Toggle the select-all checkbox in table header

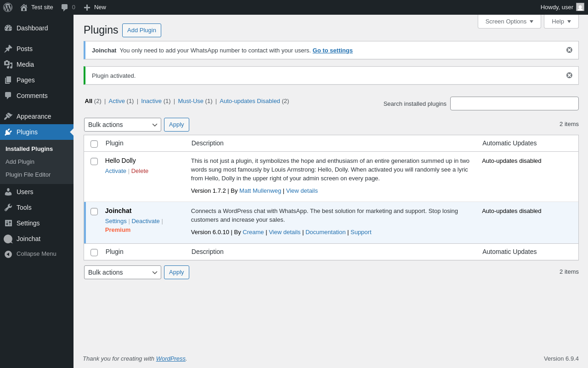point(94,144)
